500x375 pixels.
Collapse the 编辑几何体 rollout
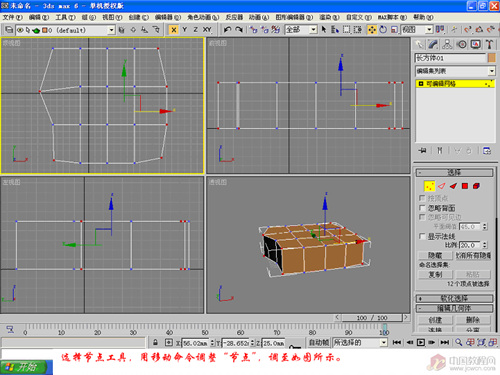pyautogui.click(x=455, y=308)
